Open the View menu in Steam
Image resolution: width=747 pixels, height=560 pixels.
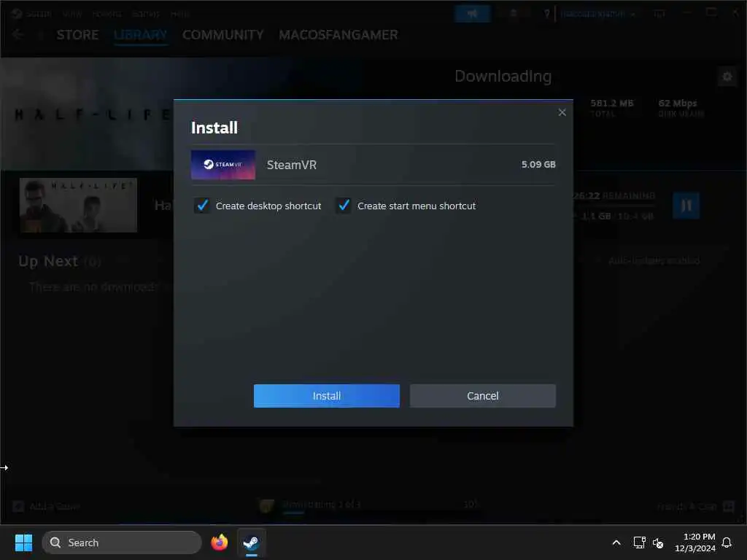point(72,14)
